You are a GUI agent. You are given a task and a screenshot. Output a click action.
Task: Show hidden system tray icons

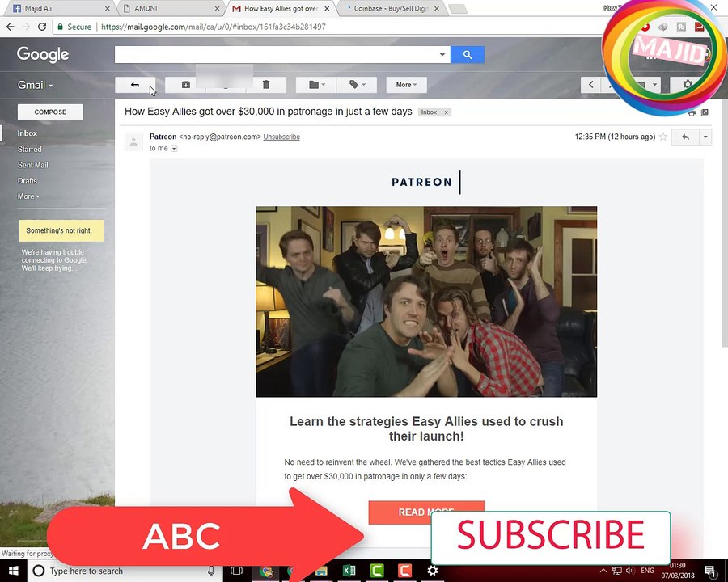[x=603, y=571]
